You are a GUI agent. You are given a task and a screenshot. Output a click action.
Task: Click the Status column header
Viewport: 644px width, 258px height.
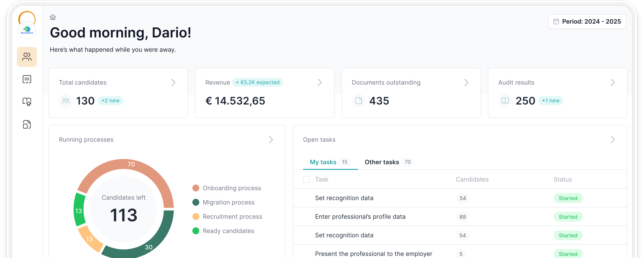coord(563,179)
